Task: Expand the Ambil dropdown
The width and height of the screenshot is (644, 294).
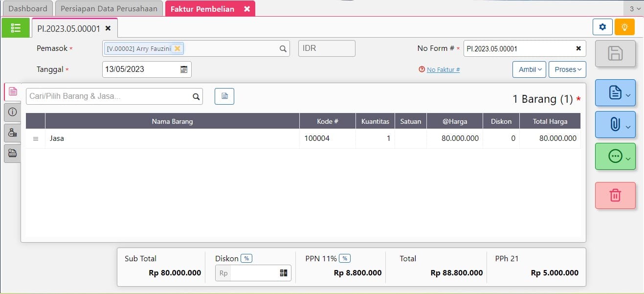Action: pos(529,69)
